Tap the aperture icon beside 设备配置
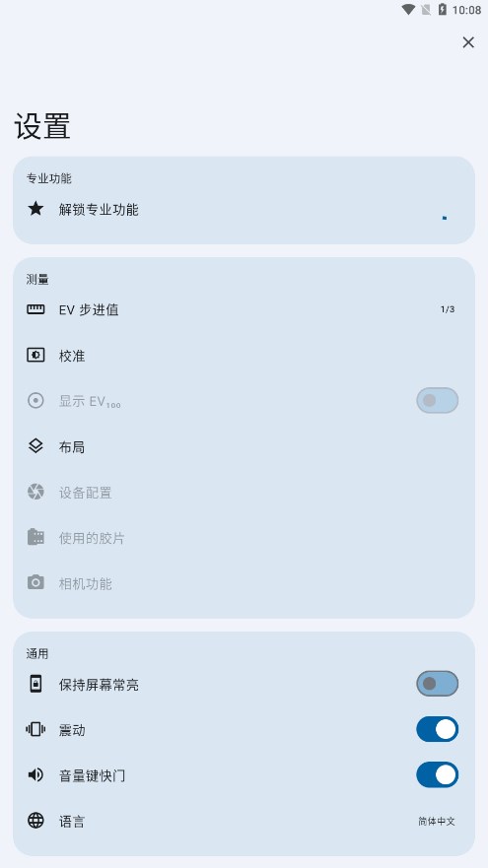The image size is (488, 868). click(x=35, y=492)
